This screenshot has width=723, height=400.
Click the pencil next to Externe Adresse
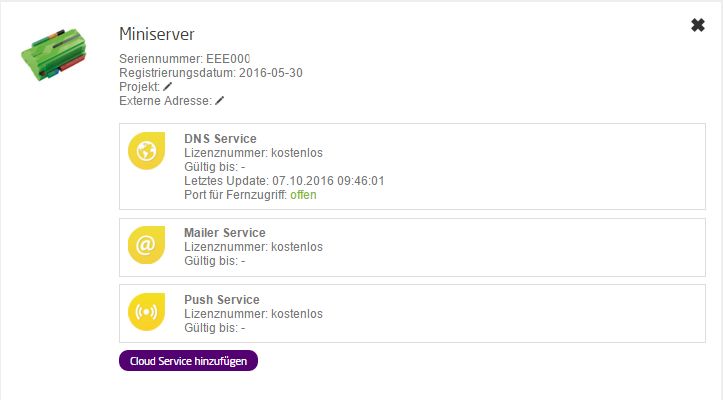pyautogui.click(x=220, y=101)
